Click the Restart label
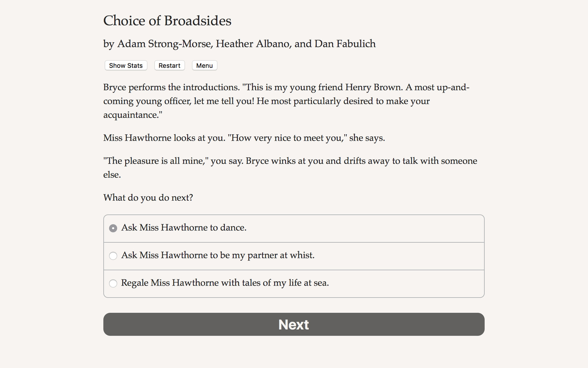This screenshot has height=368, width=588. pyautogui.click(x=169, y=65)
